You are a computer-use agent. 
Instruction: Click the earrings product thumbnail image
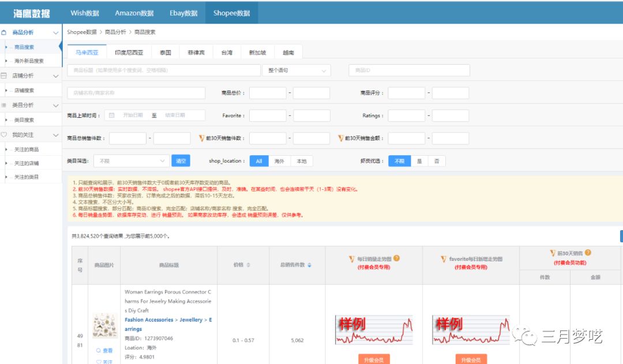point(104,326)
